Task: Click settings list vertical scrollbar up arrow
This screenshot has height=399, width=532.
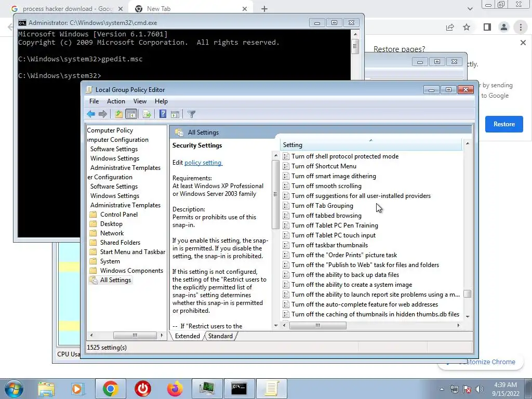Action: [468, 143]
